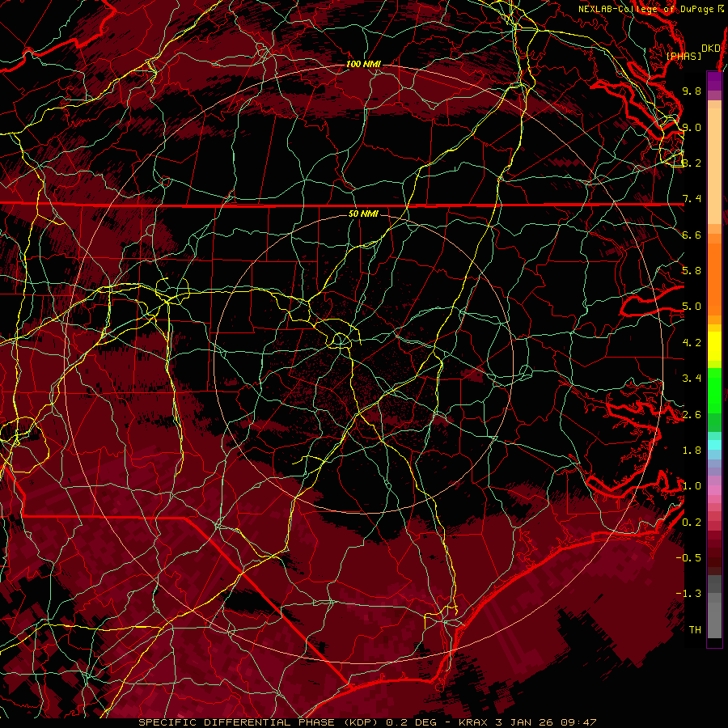Click the 50 NMI range ring label
The image size is (728, 728).
(x=363, y=214)
